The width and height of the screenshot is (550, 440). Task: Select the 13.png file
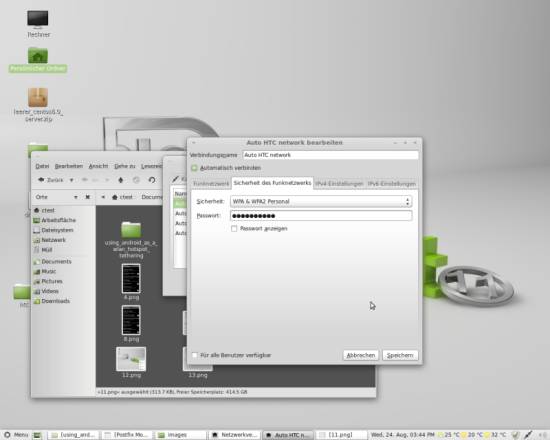(198, 372)
